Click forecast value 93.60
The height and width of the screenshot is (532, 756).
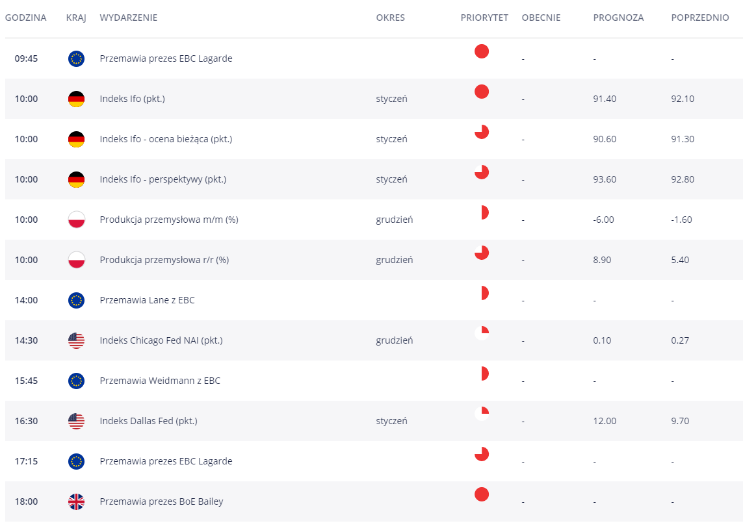click(605, 179)
